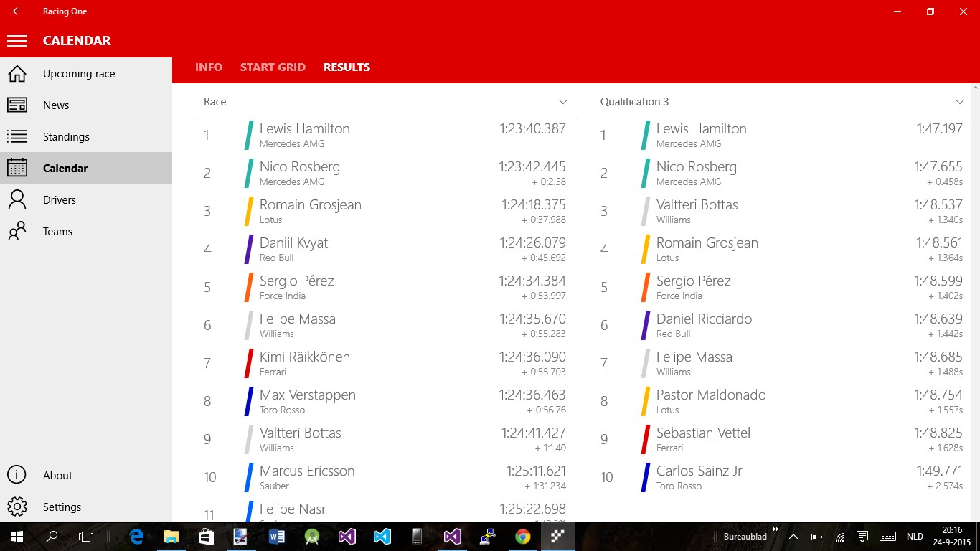Open the hamburger navigation menu

[x=17, y=41]
